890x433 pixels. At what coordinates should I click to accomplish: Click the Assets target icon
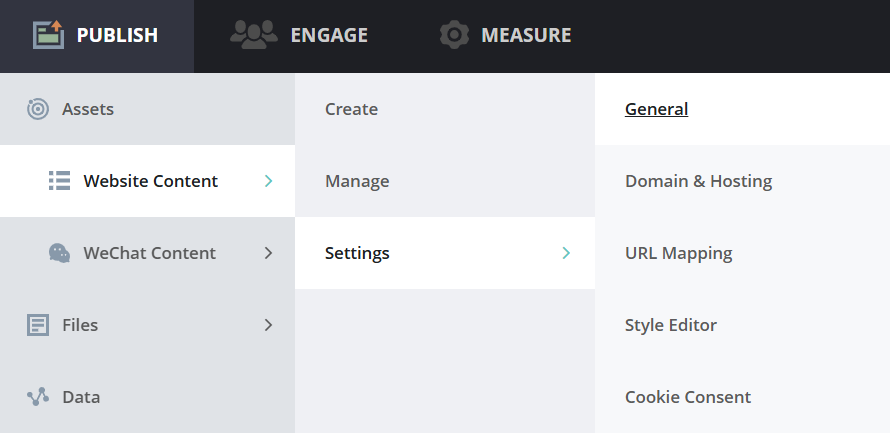click(38, 109)
